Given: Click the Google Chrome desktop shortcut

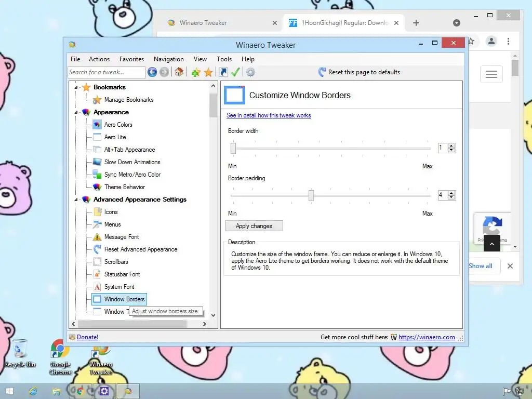Looking at the screenshot, I should tap(60, 357).
